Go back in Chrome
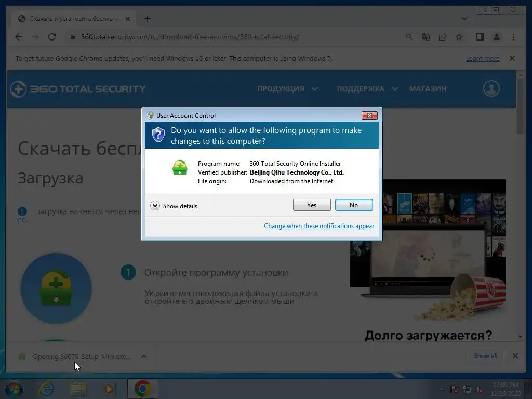Image resolution: width=532 pixels, height=399 pixels. [19, 37]
